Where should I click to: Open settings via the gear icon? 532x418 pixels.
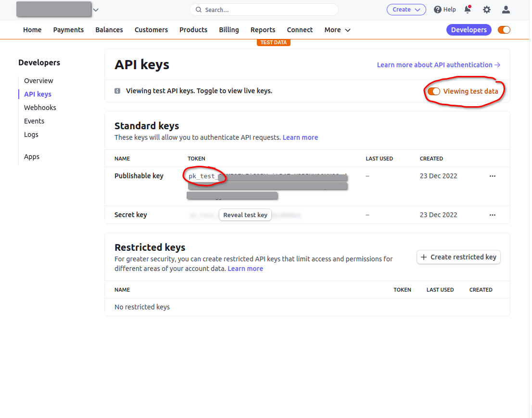[487, 10]
